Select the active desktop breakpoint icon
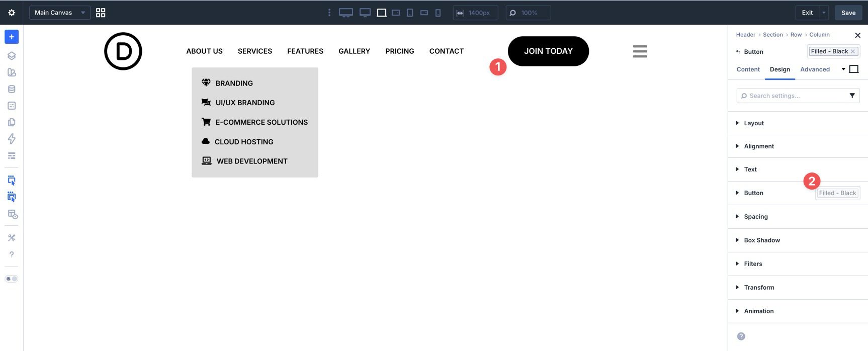The image size is (868, 351). pyautogui.click(x=382, y=13)
